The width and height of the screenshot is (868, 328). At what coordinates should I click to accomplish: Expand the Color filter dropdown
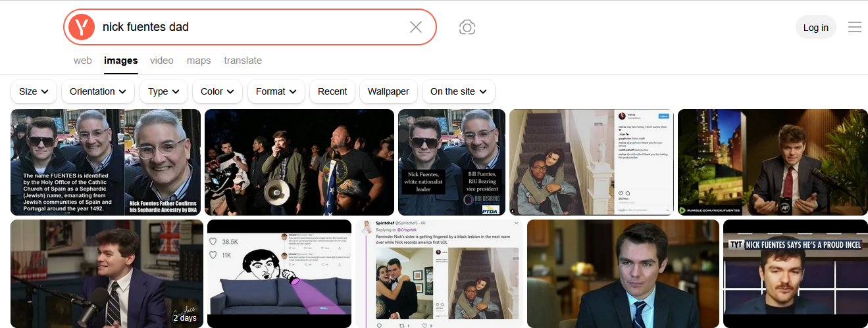point(218,91)
